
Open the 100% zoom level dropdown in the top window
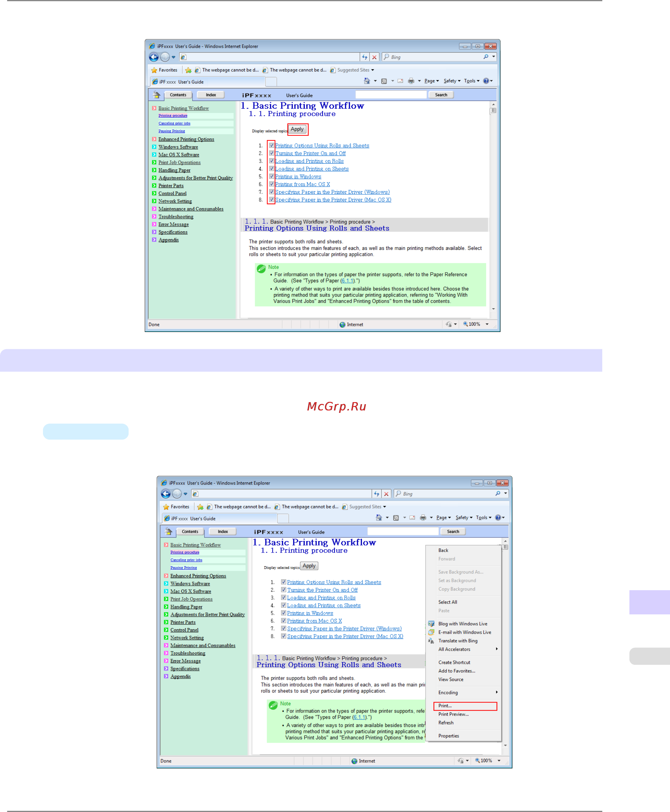487,324
